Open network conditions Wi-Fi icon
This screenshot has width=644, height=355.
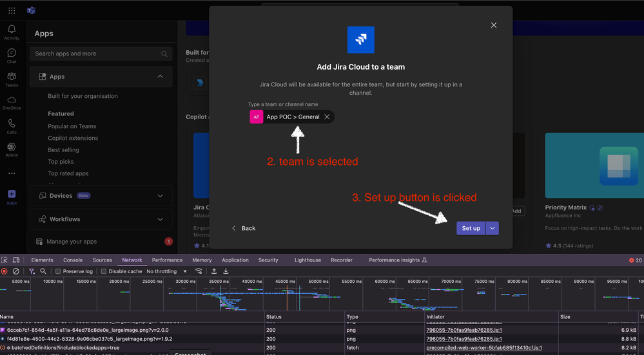click(199, 271)
